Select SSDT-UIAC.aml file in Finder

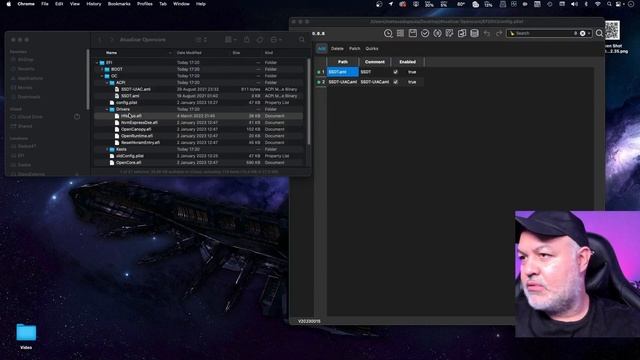[x=136, y=89]
